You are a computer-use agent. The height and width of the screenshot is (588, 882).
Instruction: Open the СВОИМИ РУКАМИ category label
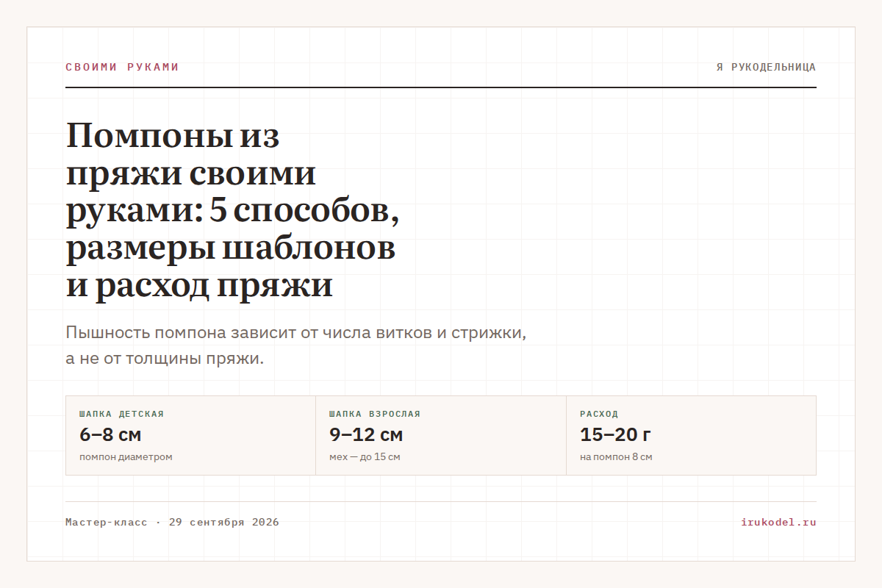coord(122,67)
